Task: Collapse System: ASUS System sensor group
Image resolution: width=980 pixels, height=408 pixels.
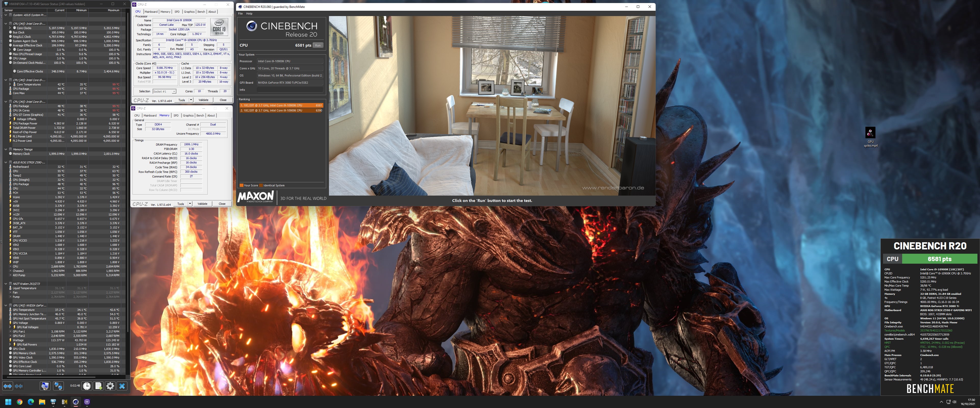Action: [x=5, y=15]
